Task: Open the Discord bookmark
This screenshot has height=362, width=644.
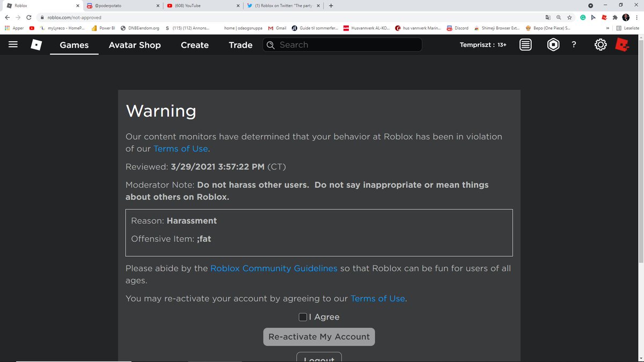Action: tap(457, 28)
